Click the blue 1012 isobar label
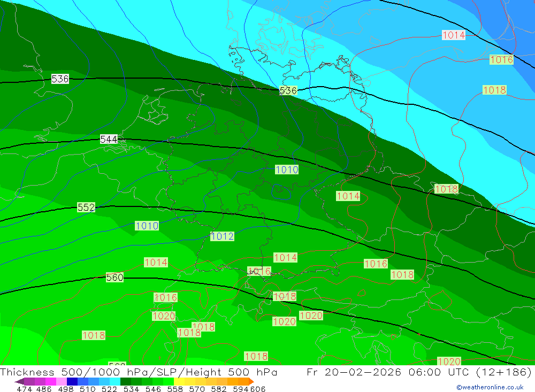This screenshot has width=535, height=392. click(222, 236)
